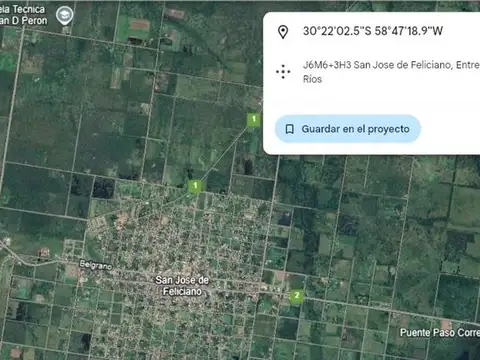Click the San Jose de Feliciano map label
Screen dimensions: 480x360
pos(182,286)
